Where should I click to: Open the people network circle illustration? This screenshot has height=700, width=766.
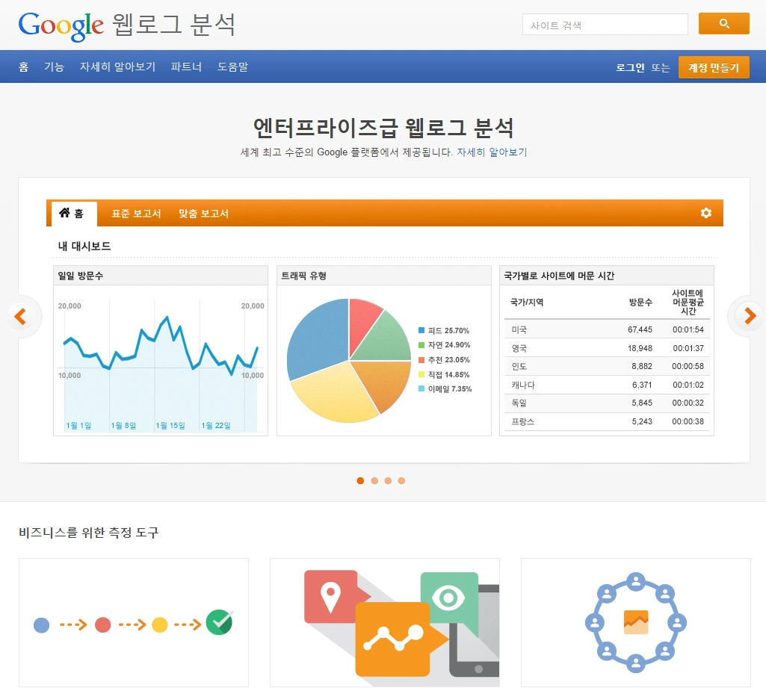point(635,622)
